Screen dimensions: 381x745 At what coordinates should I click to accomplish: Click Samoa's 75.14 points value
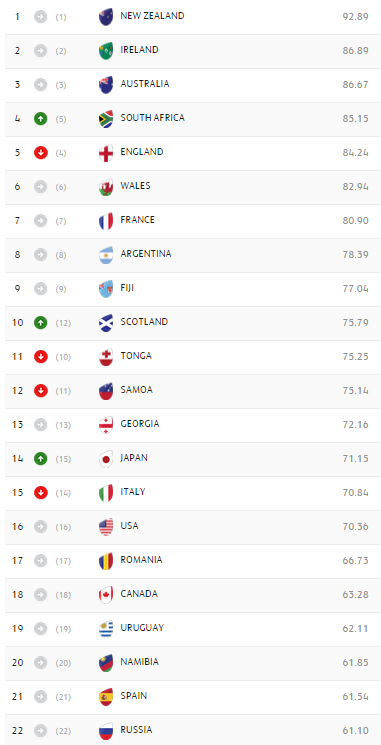tap(355, 391)
